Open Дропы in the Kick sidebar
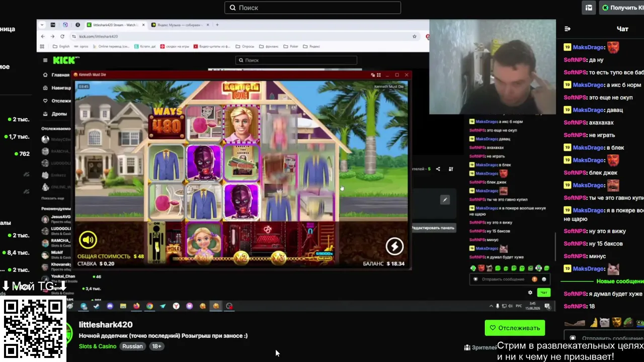Viewport: 644px width, 362px height. click(x=56, y=114)
